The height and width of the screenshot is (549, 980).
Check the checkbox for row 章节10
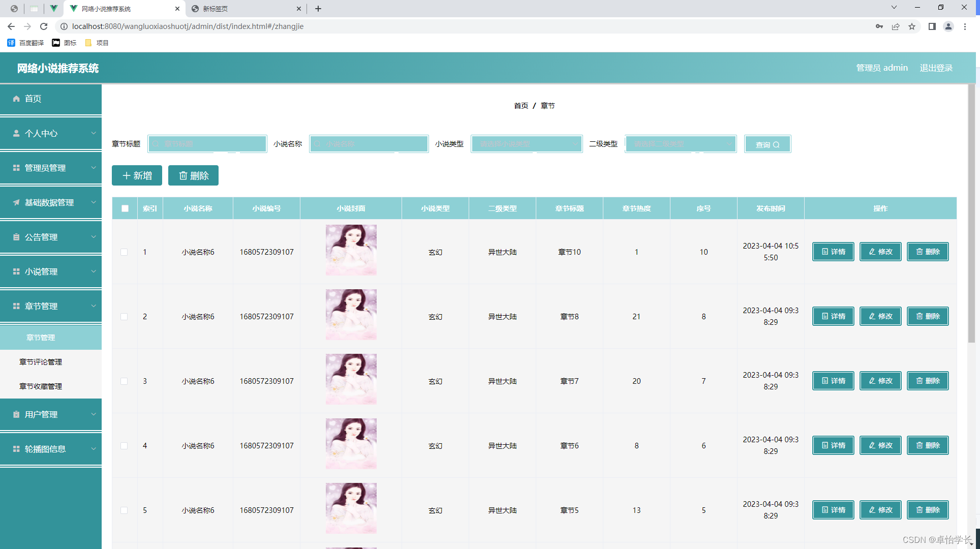click(x=124, y=252)
